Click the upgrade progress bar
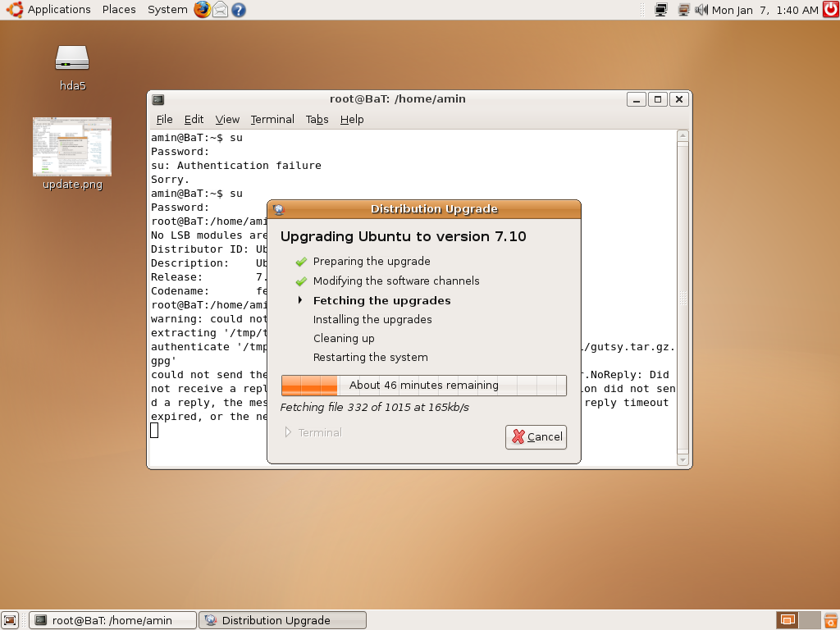 coord(424,386)
